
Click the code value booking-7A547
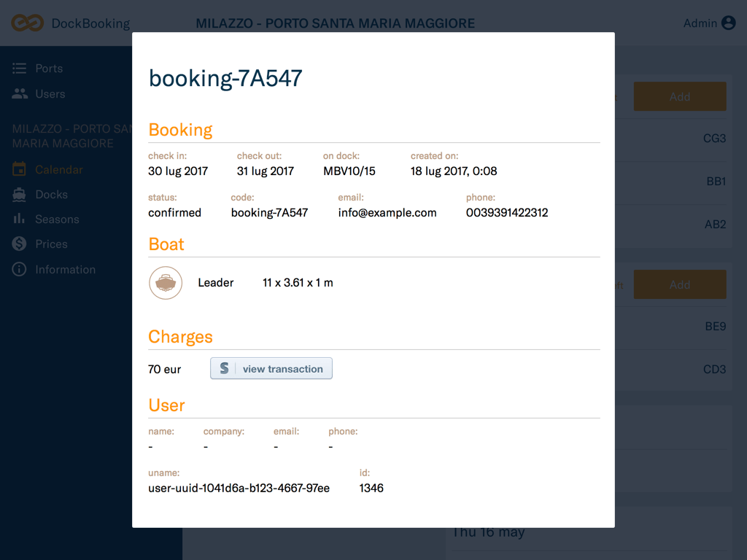(270, 212)
